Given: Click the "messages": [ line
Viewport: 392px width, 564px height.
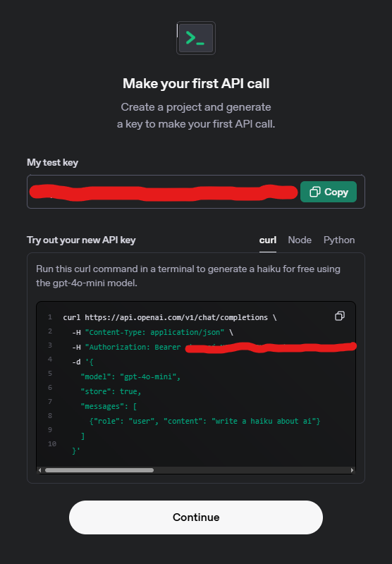Looking at the screenshot, I should (x=109, y=406).
